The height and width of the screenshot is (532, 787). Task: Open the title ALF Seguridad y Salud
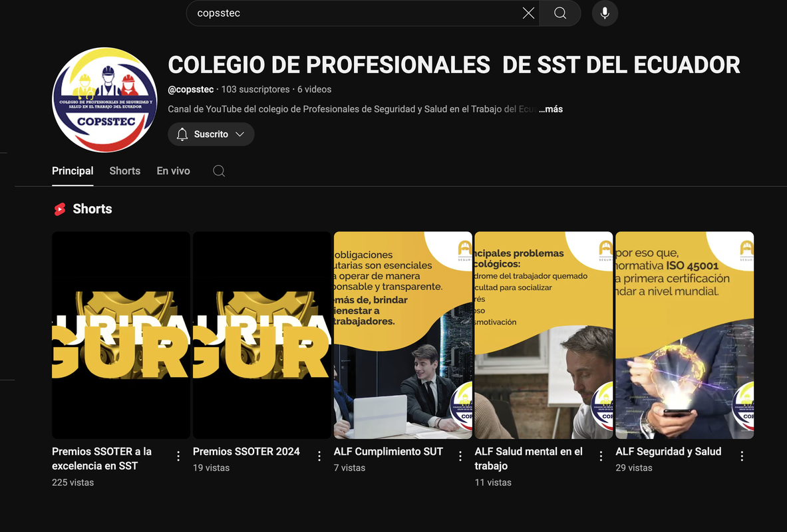click(x=668, y=451)
